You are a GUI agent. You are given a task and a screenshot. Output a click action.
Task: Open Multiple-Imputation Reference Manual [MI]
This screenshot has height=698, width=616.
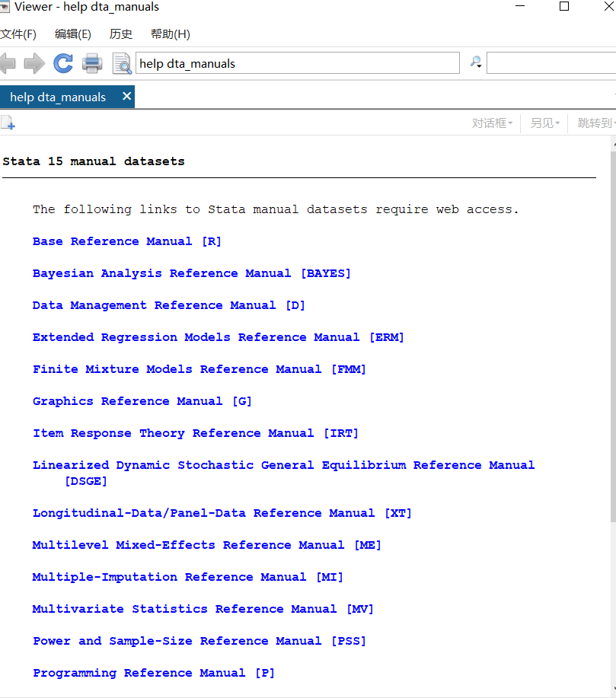point(187,578)
